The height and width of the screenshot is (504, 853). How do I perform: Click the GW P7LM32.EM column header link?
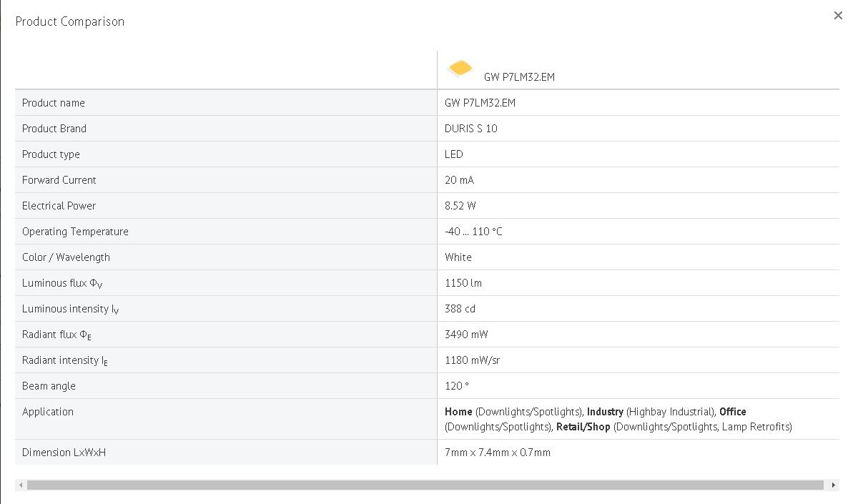[x=519, y=77]
